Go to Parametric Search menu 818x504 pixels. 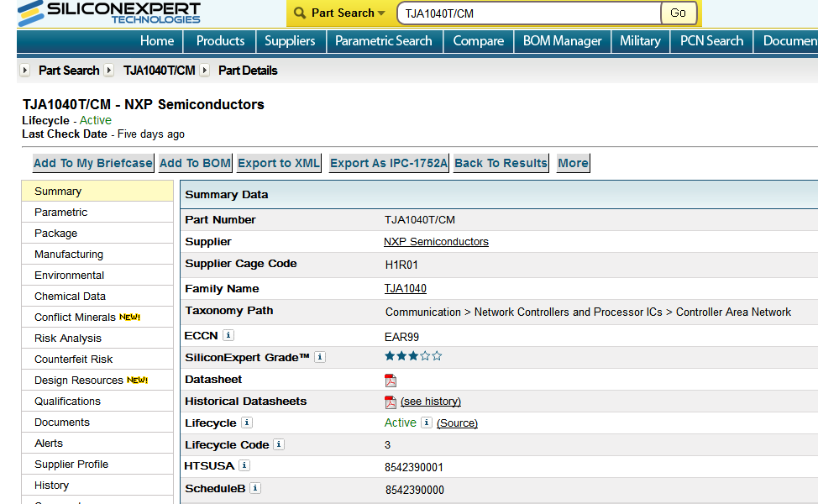[384, 40]
